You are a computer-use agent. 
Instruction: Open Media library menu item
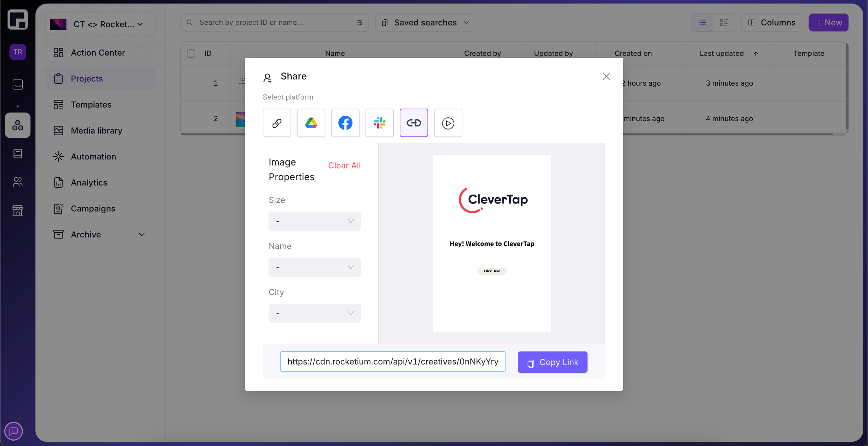[x=96, y=131]
